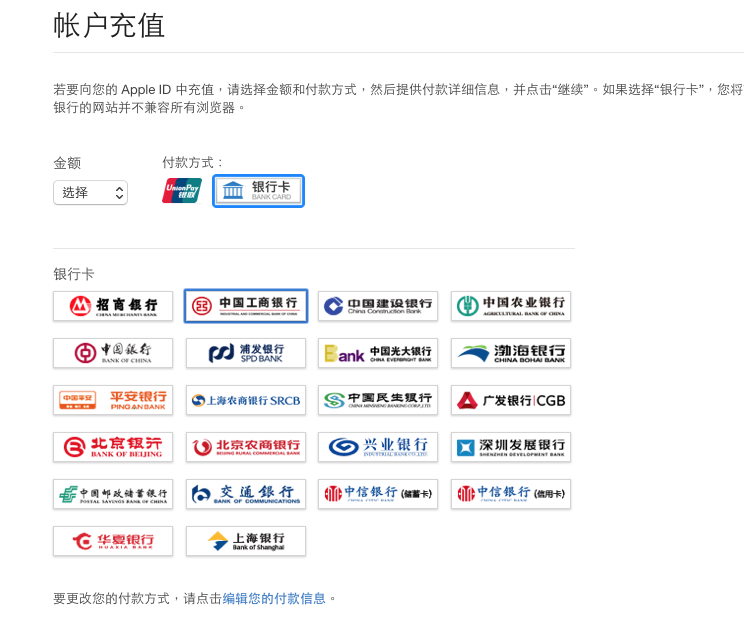This screenshot has height=633, width=744.
Task: Select 招商银行 China Merchants Bank
Action: pyautogui.click(x=113, y=306)
